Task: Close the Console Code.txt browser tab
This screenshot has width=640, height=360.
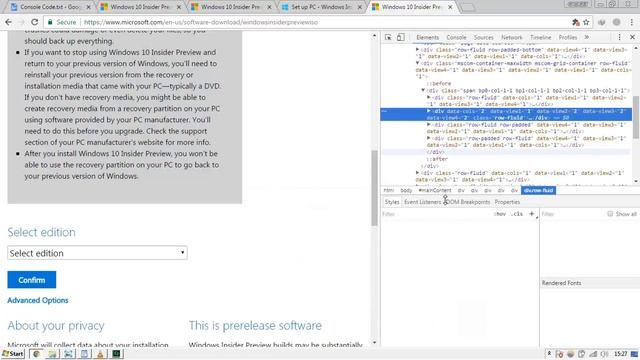Action: (88, 7)
